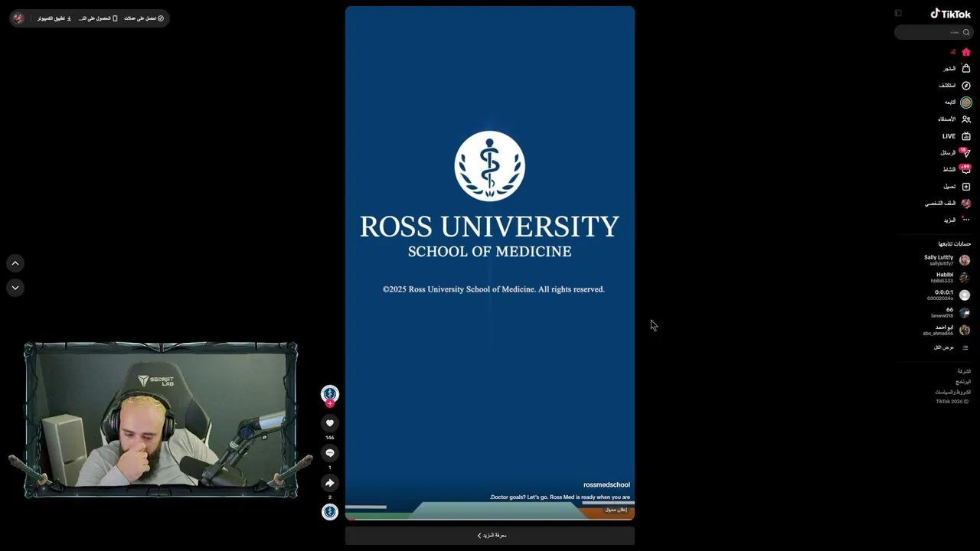Open the Explore (استكشف) tab
This screenshot has height=551, width=980.
click(x=955, y=86)
